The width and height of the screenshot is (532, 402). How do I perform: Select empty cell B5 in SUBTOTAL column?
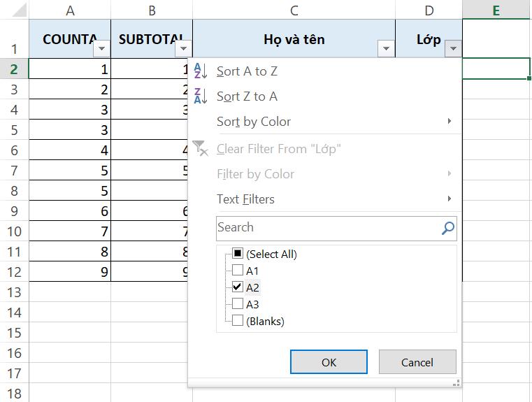(150, 129)
